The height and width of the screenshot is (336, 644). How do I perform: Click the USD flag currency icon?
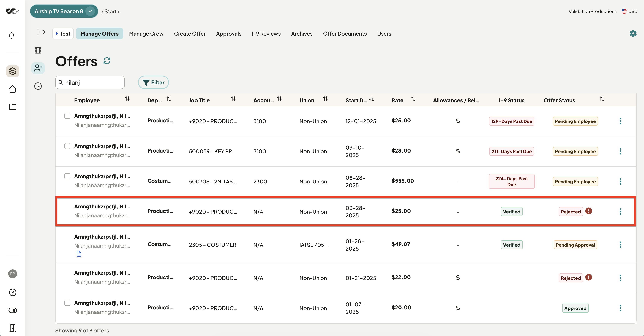[x=624, y=11]
